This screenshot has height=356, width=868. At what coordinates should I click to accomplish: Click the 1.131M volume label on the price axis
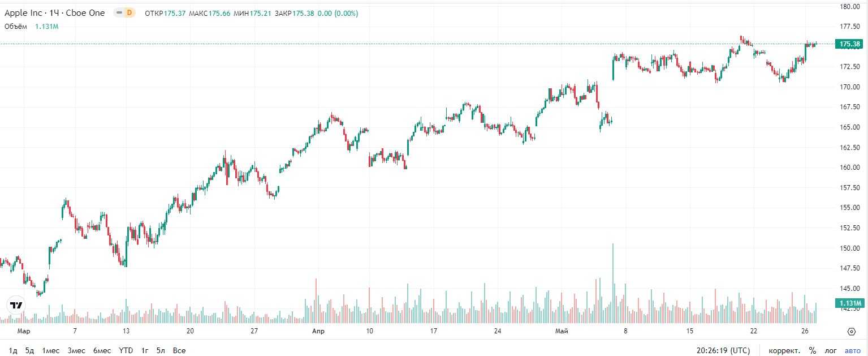(x=850, y=303)
